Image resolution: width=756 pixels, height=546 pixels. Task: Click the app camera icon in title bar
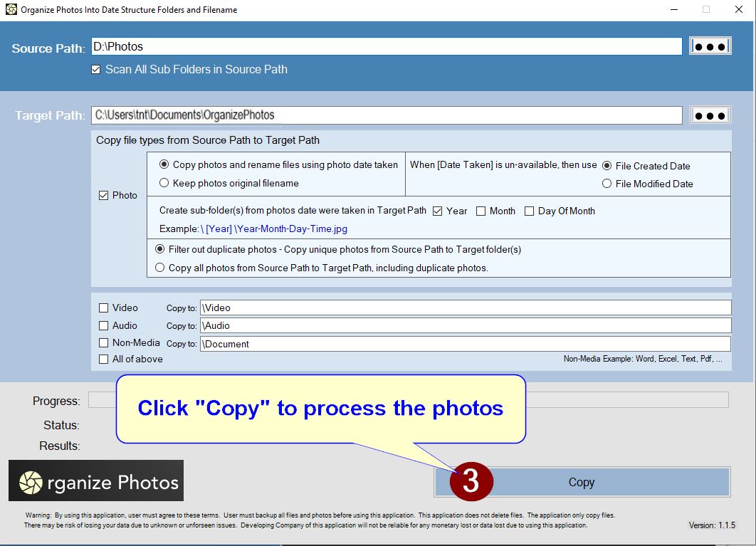(x=11, y=10)
